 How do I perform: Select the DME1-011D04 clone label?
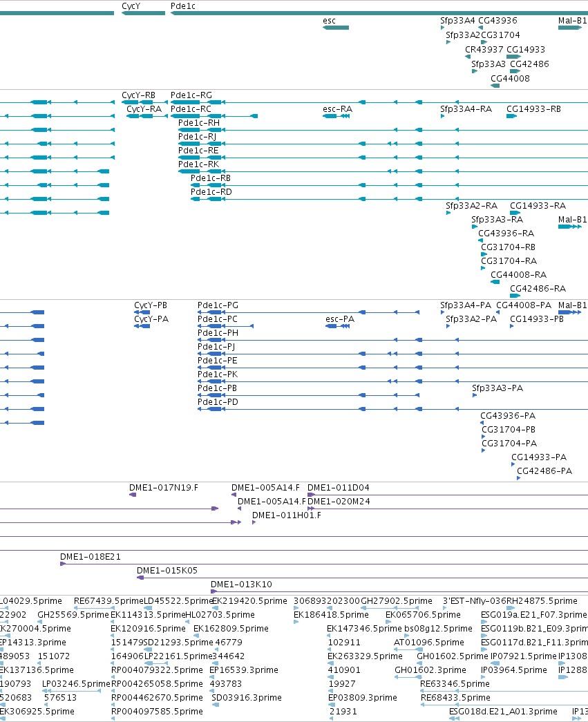click(339, 487)
